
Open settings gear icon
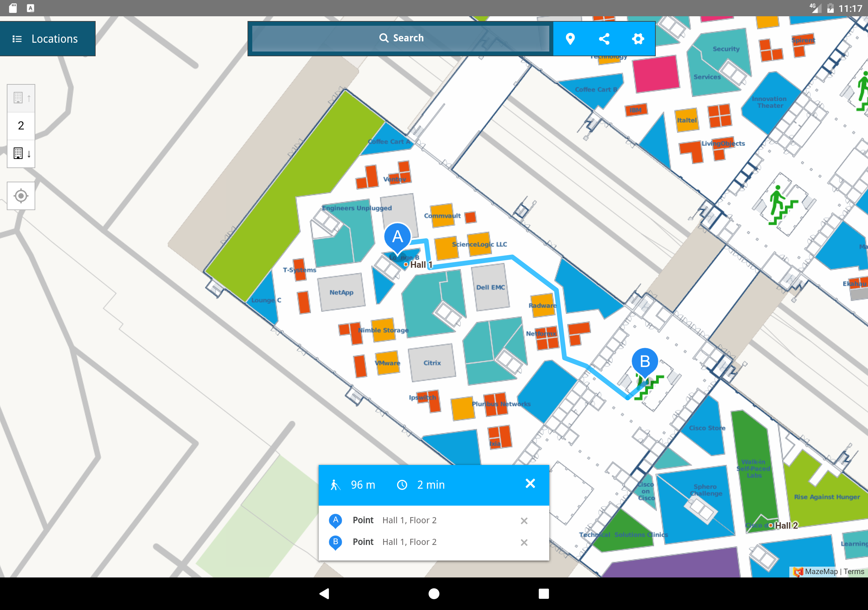point(638,39)
